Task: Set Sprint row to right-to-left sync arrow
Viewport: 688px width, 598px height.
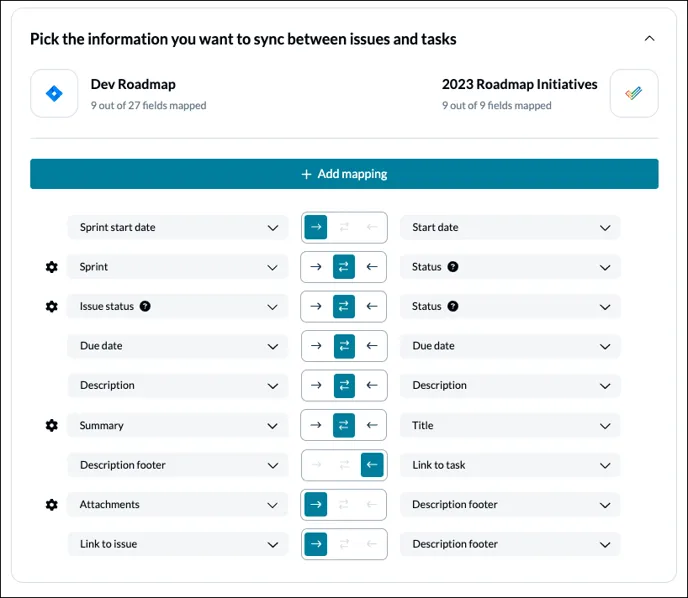Action: click(x=372, y=267)
